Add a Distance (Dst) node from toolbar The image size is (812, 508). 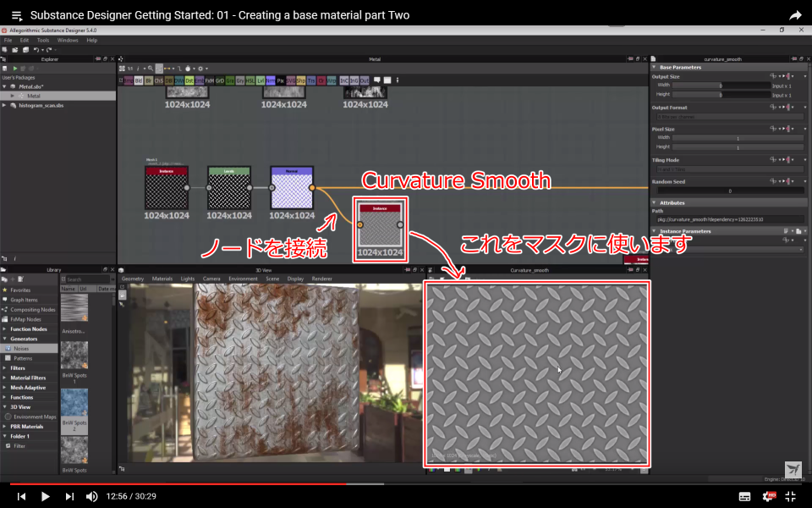189,81
